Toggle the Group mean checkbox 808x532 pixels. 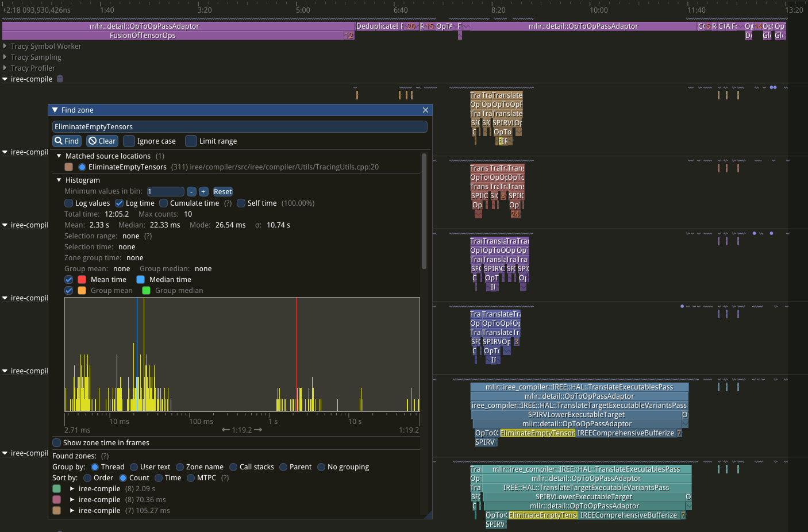click(69, 291)
